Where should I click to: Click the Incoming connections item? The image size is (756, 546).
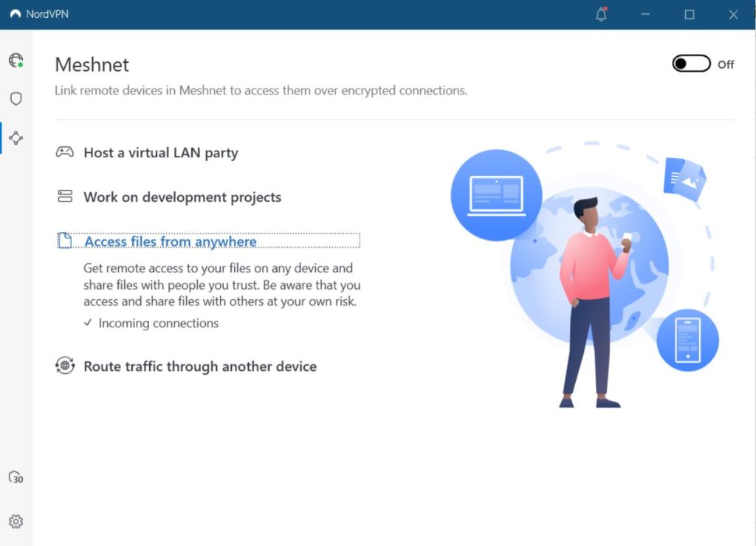tap(158, 323)
